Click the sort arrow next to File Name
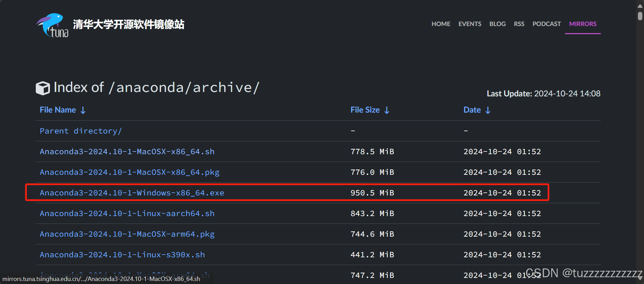Viewport: 644px width, 284px height. [x=83, y=110]
